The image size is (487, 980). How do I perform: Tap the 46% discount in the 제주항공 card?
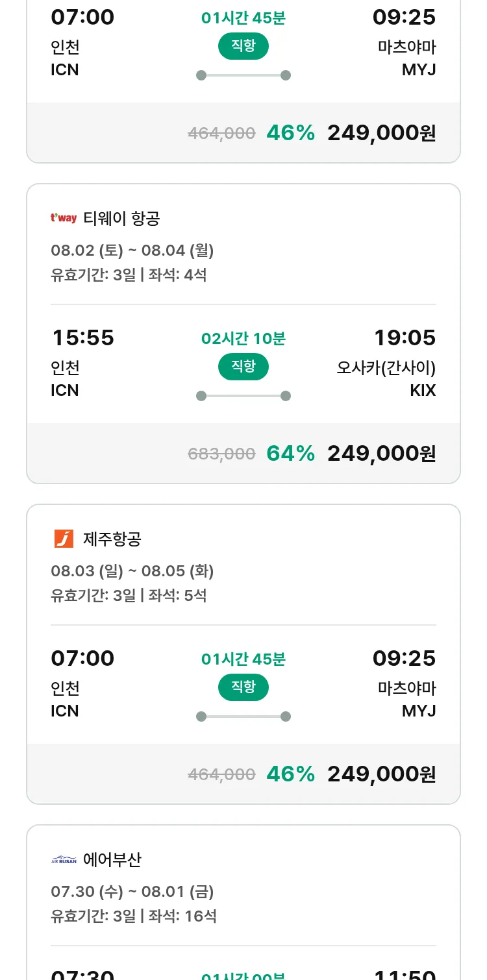point(290,774)
